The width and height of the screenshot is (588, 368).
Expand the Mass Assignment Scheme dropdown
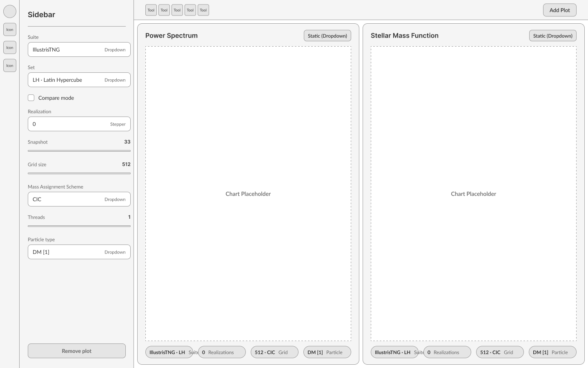coord(79,199)
